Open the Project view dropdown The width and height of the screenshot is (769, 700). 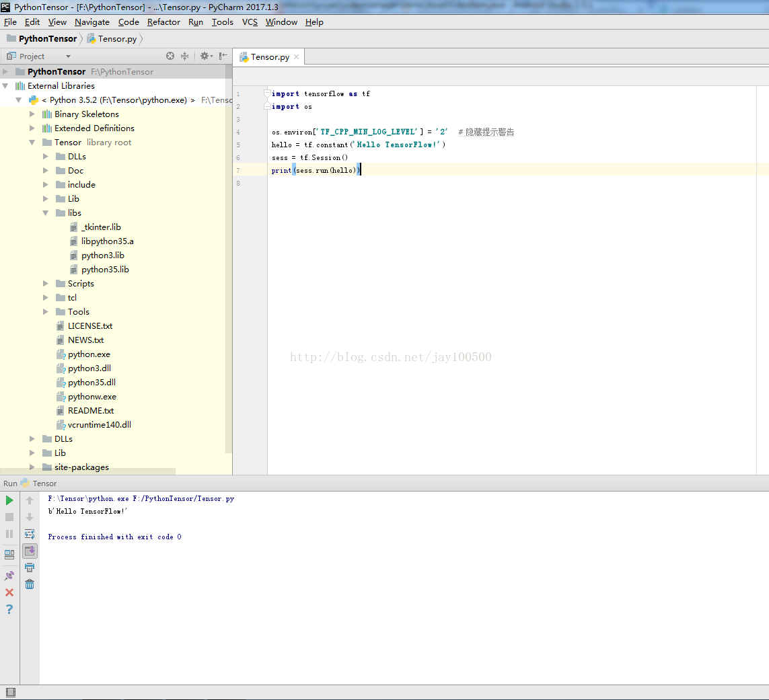pos(68,56)
